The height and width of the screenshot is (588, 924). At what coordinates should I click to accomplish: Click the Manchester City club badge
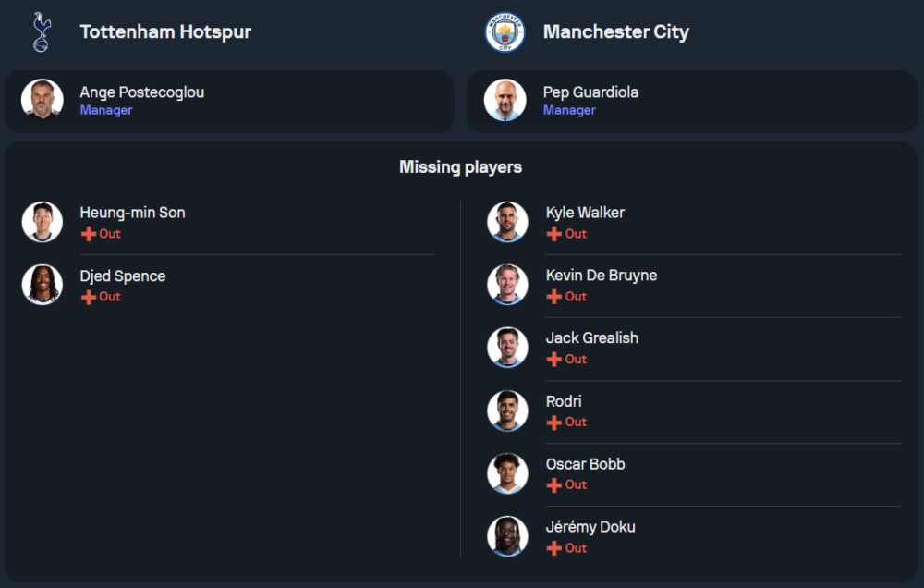[x=505, y=32]
